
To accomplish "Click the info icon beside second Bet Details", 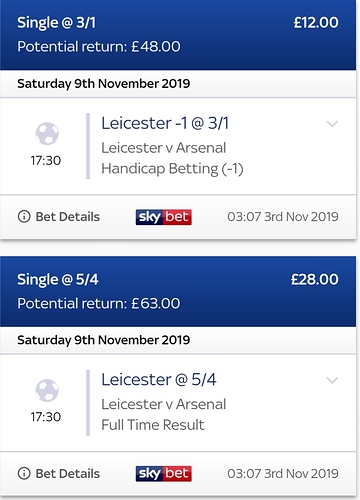I will click(x=24, y=473).
